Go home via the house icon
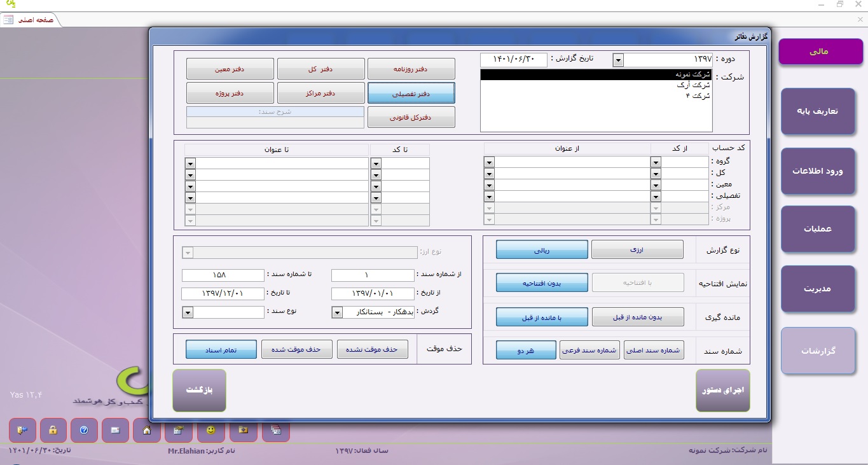 tap(147, 430)
